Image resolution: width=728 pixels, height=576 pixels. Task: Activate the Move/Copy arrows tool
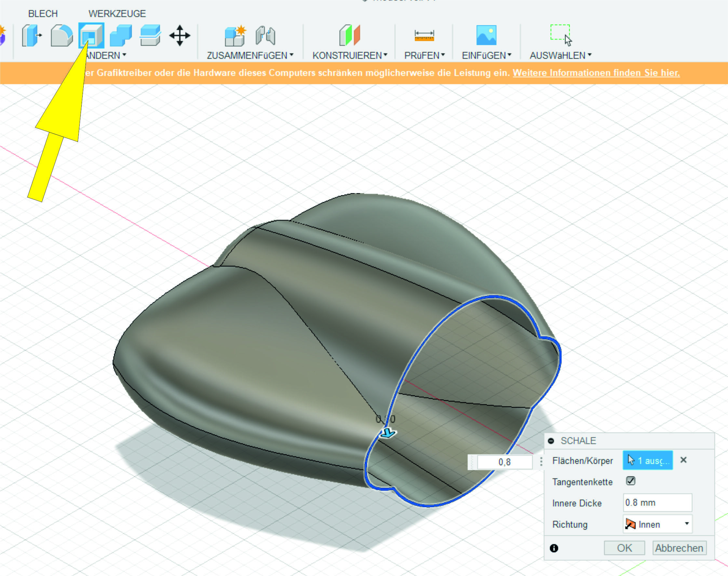[180, 35]
